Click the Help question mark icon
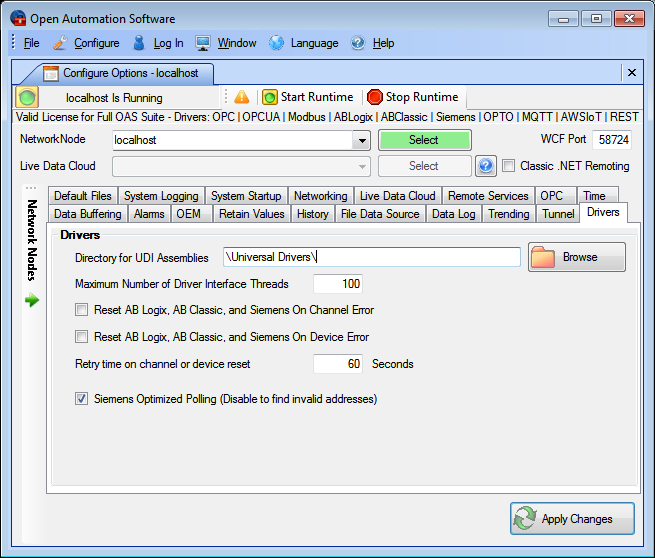The image size is (655, 558). click(x=358, y=43)
